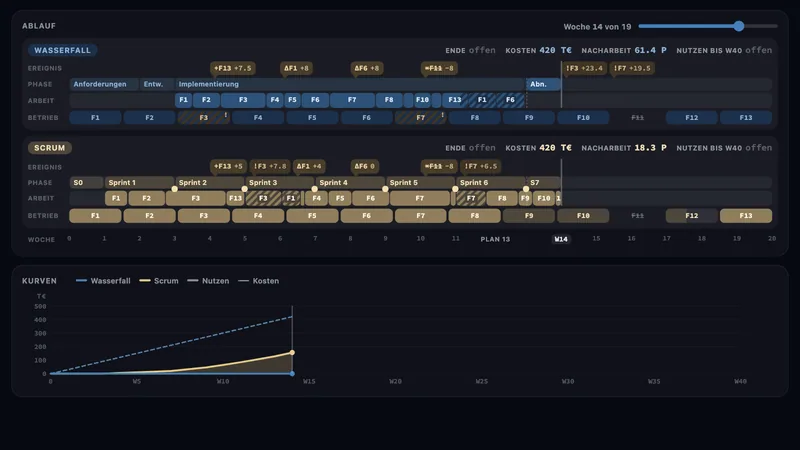Click F12 in Wasserfall Betrieb row

click(691, 118)
